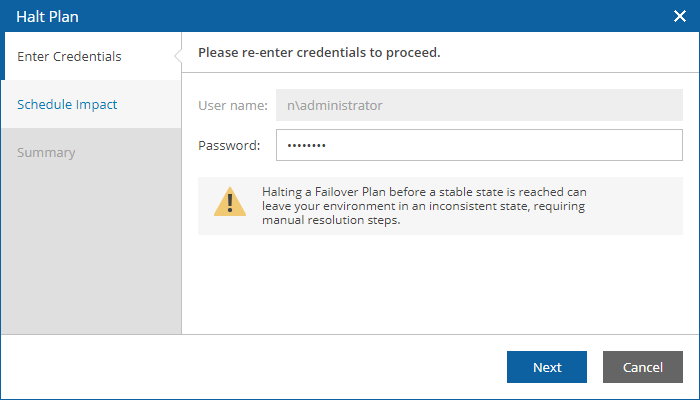Cancel the Halt Plan wizard
The image size is (700, 400).
click(x=643, y=367)
